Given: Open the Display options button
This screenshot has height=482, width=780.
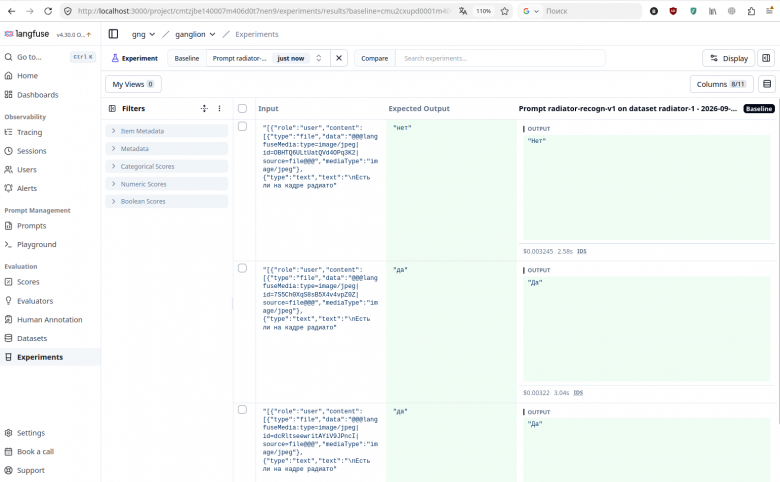Looking at the screenshot, I should (729, 58).
